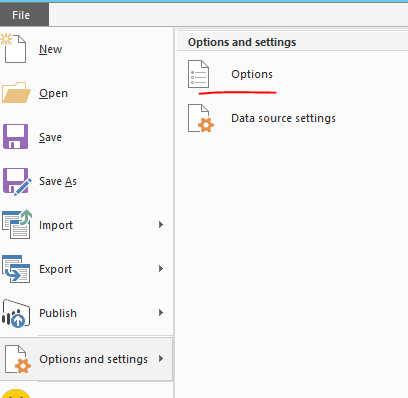Click the Save As icon with pencil

pos(17,182)
